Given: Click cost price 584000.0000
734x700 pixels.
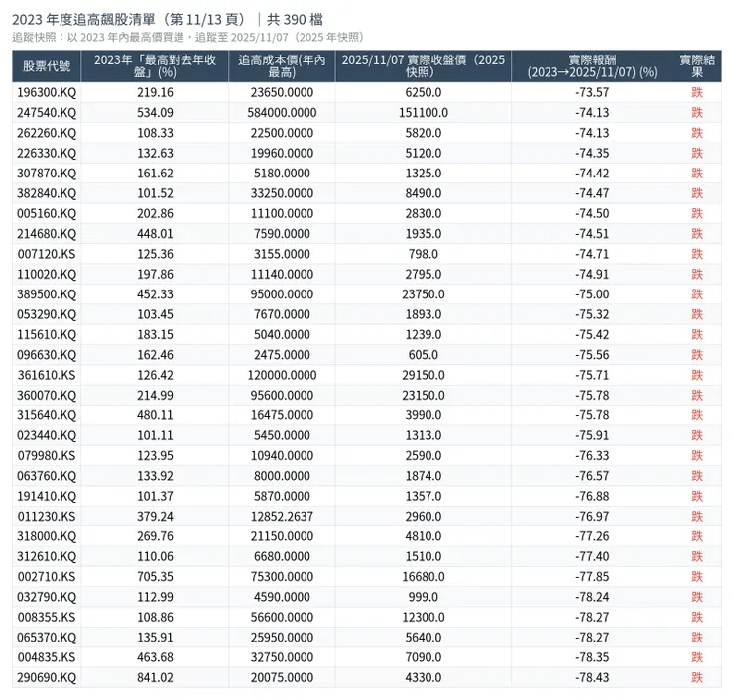Looking at the screenshot, I should [x=282, y=113].
